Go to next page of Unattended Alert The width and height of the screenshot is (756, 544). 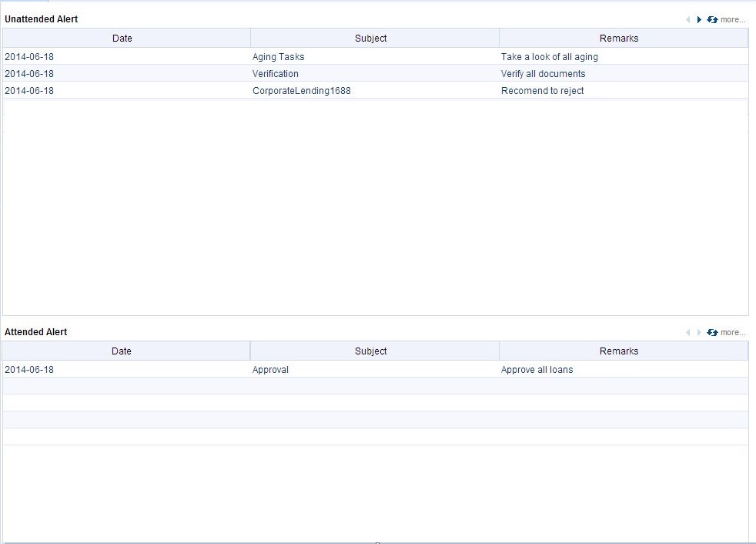click(699, 20)
